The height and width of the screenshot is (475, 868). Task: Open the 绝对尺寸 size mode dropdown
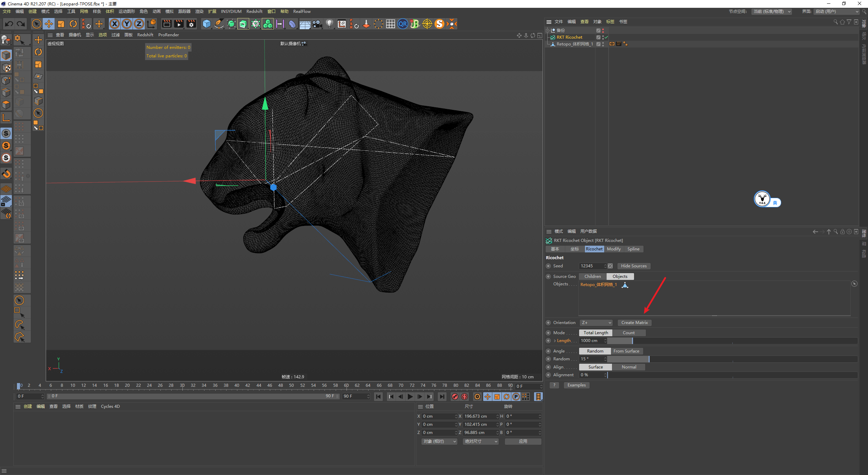[x=480, y=441]
